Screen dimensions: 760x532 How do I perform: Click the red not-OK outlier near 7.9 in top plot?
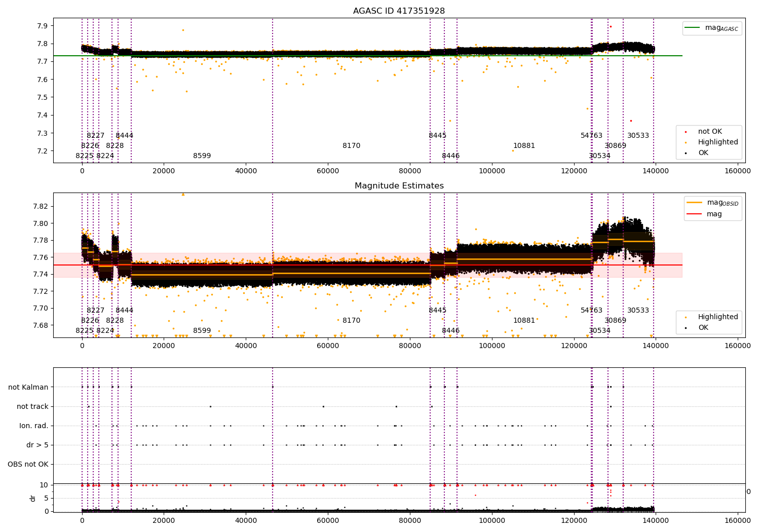(611, 26)
